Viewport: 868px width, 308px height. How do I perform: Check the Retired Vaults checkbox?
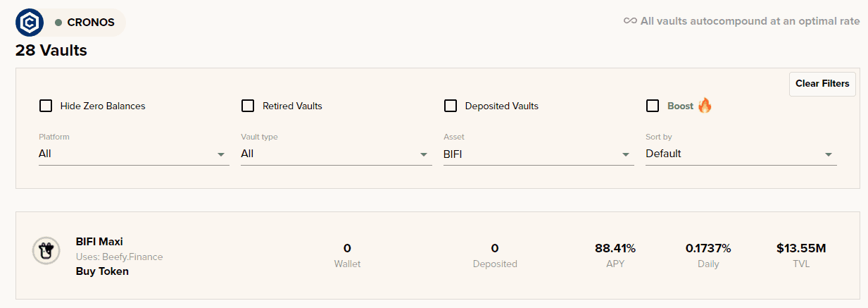click(248, 106)
